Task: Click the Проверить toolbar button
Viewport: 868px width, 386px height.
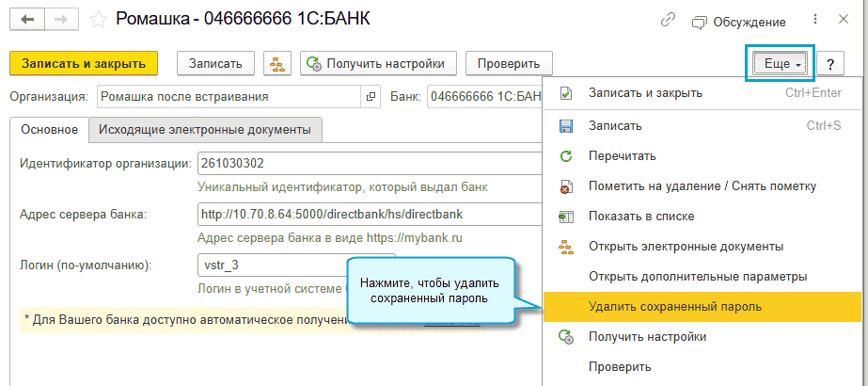Action: coord(509,63)
